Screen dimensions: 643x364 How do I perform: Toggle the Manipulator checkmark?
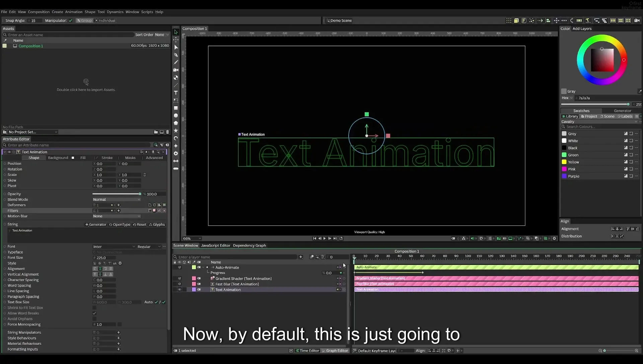71,20
